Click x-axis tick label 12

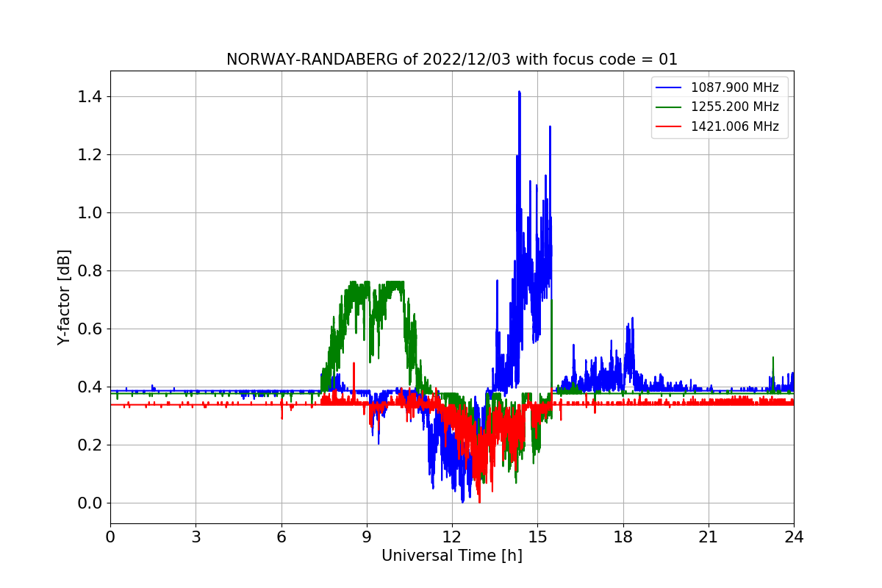452,537
